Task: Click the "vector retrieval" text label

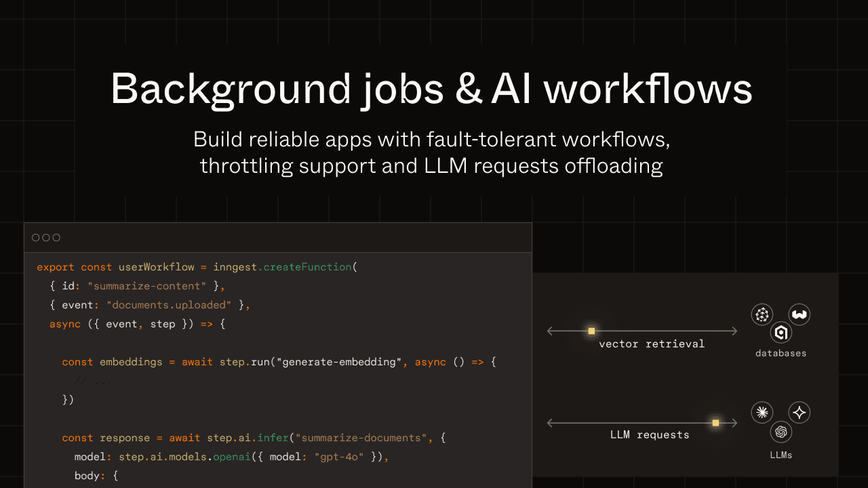Action: coord(652,344)
